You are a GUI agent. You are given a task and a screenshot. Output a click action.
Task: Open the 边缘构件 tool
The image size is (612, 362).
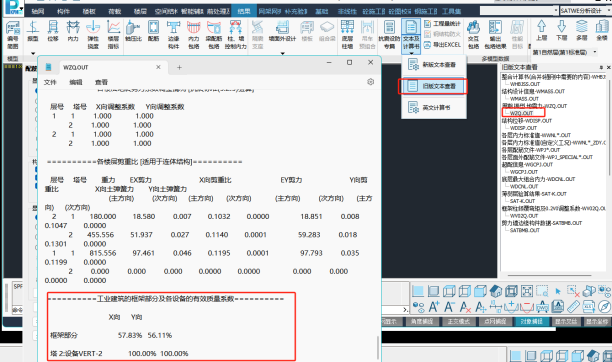(x=173, y=35)
